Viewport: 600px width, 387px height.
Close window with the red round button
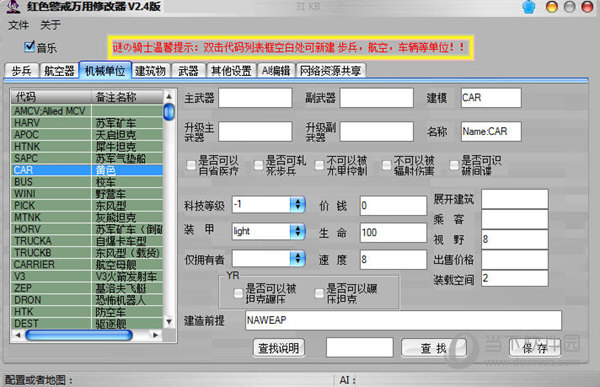point(587,7)
